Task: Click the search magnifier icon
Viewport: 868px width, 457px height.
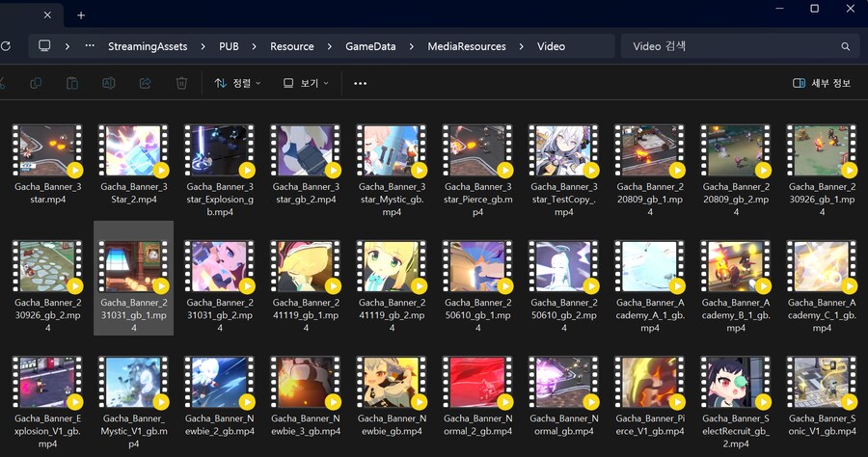Action: pyautogui.click(x=845, y=46)
